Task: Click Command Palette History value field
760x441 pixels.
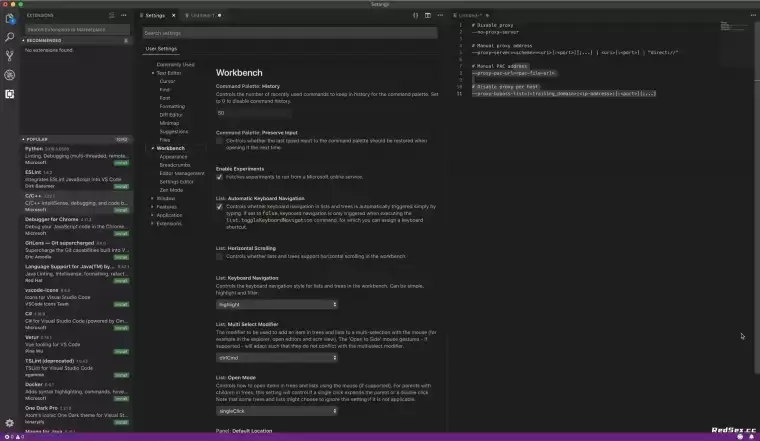Action: [x=253, y=113]
